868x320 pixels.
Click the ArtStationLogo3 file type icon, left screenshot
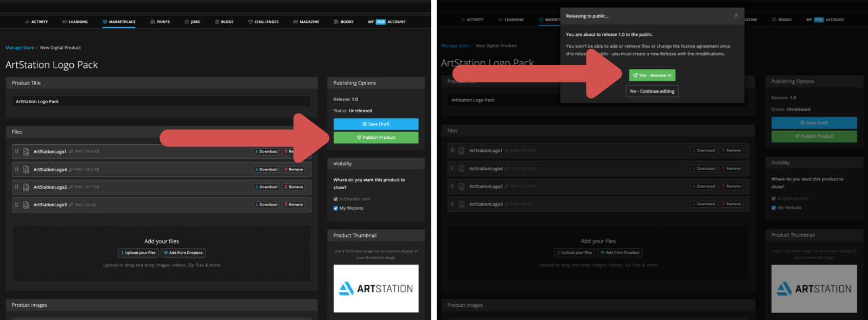[x=26, y=205]
